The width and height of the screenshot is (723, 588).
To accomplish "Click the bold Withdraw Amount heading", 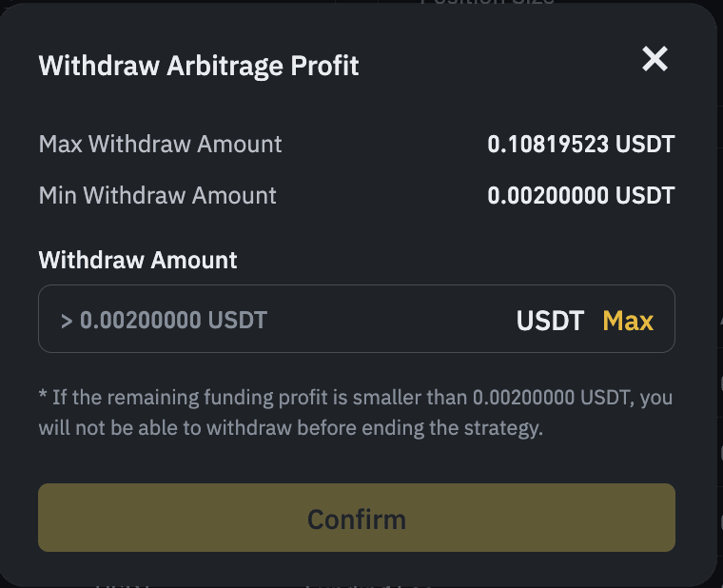I will point(138,260).
